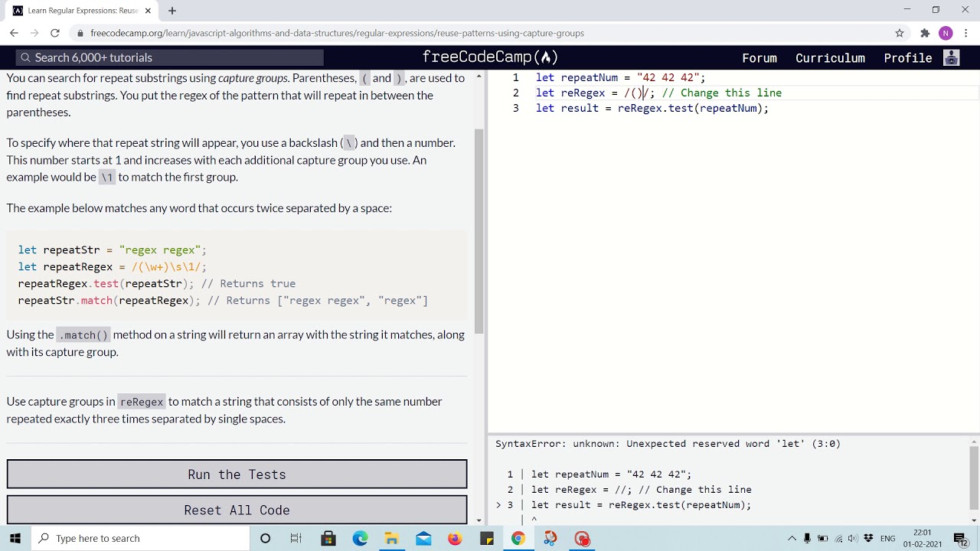Click Reset All Code button

[x=237, y=510]
